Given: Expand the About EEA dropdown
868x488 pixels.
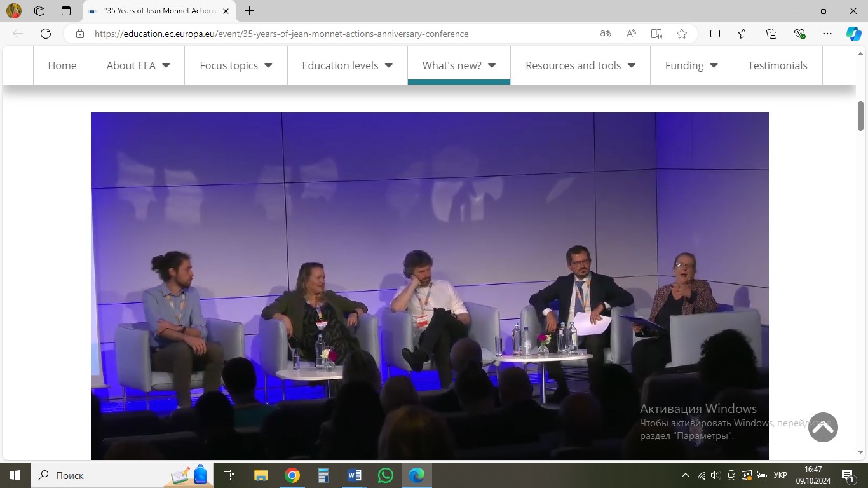Looking at the screenshot, I should coord(138,65).
